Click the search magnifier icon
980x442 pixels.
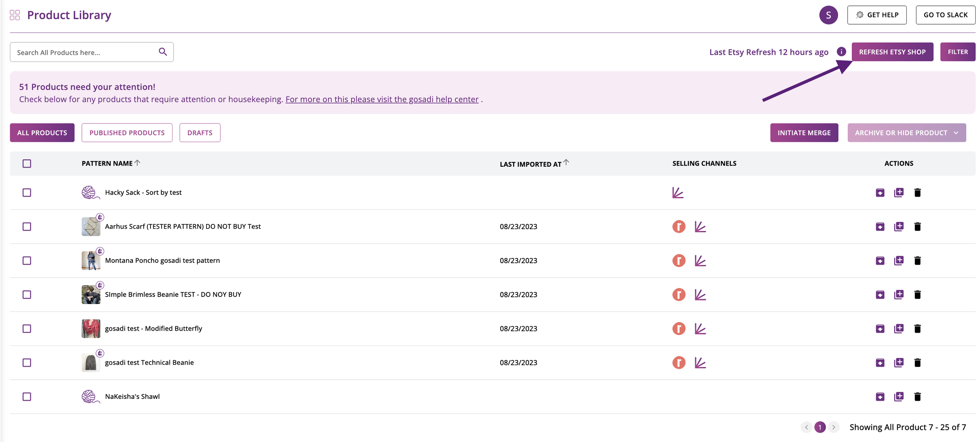point(163,52)
